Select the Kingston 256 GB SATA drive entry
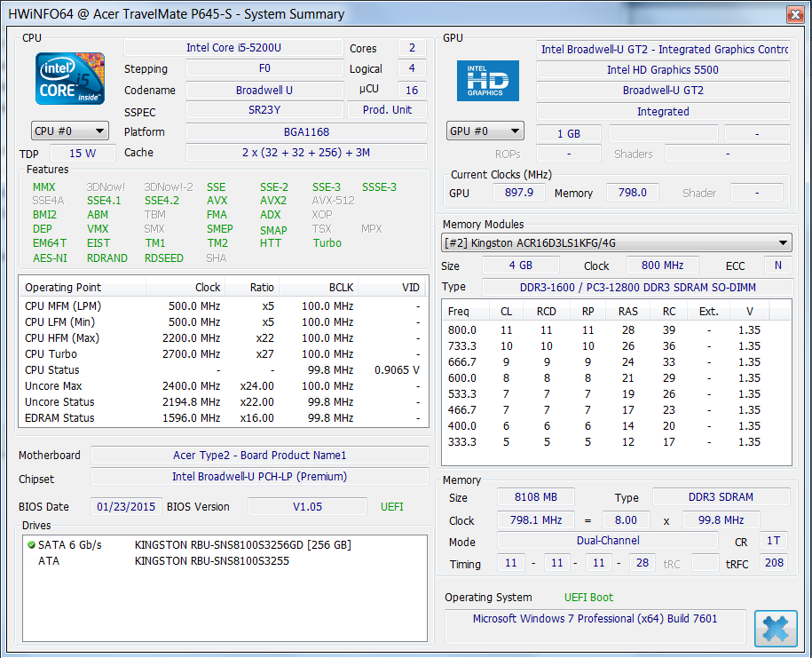The height and width of the screenshot is (658, 812). [x=242, y=544]
